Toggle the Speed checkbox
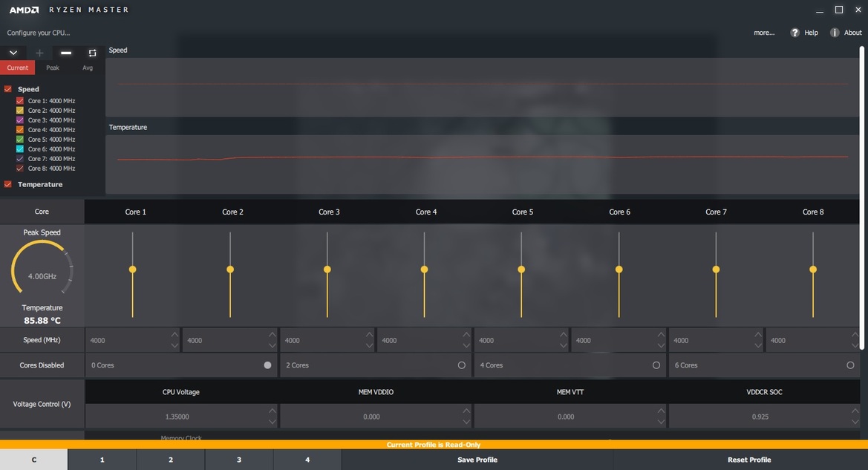This screenshot has height=470, width=868. [x=7, y=88]
